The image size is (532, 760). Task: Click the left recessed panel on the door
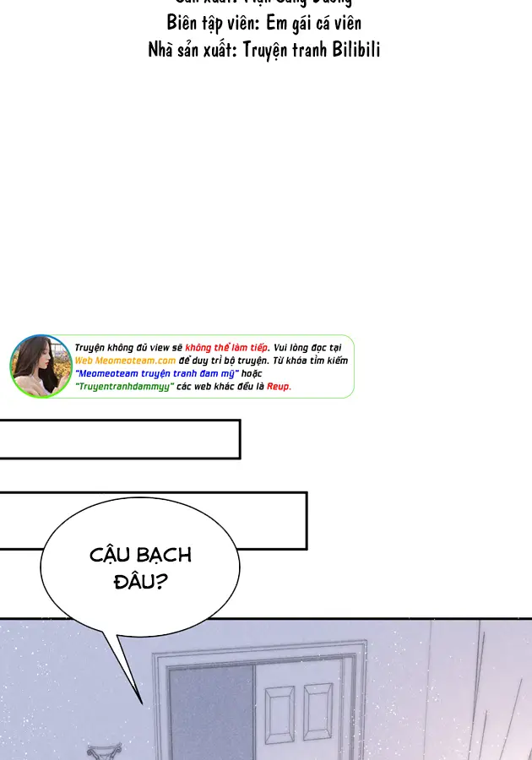[x=280, y=718]
